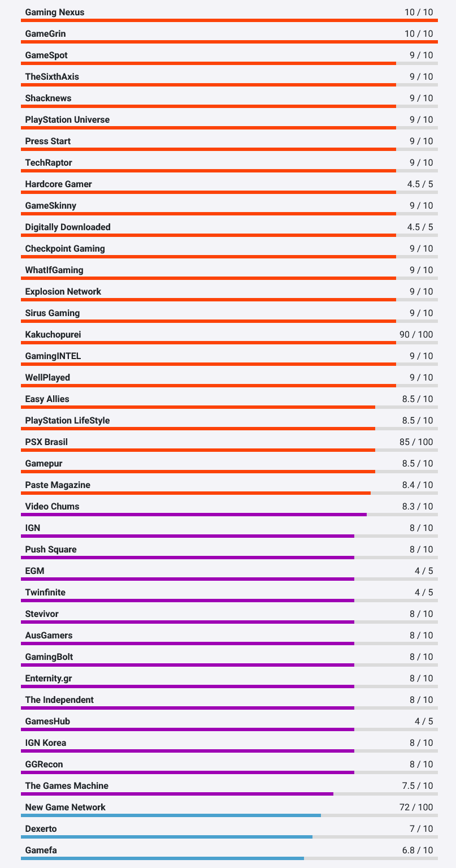456x868 pixels.
Task: Click the orange score bar under GameGrin
Action: click(x=229, y=42)
